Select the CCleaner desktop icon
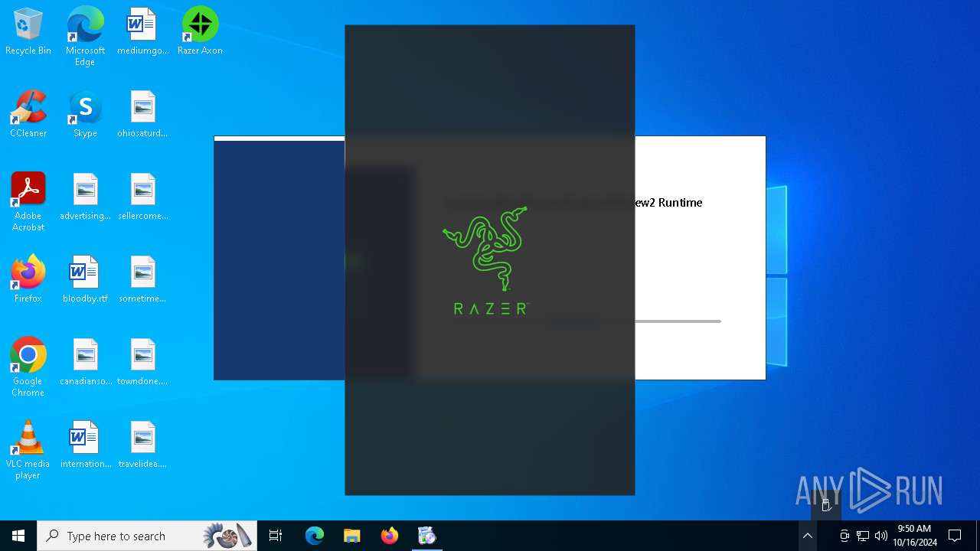The height and width of the screenshot is (551, 980). 28,115
